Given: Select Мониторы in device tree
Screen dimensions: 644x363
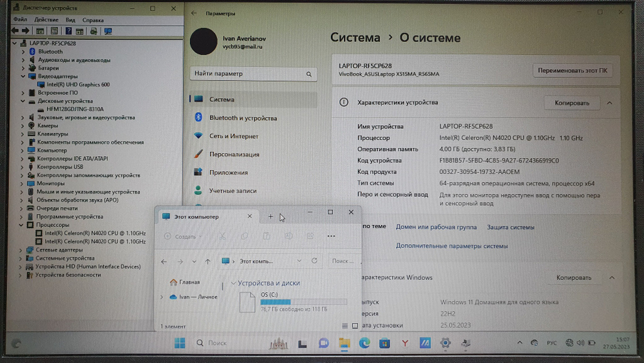Looking at the screenshot, I should [50, 183].
